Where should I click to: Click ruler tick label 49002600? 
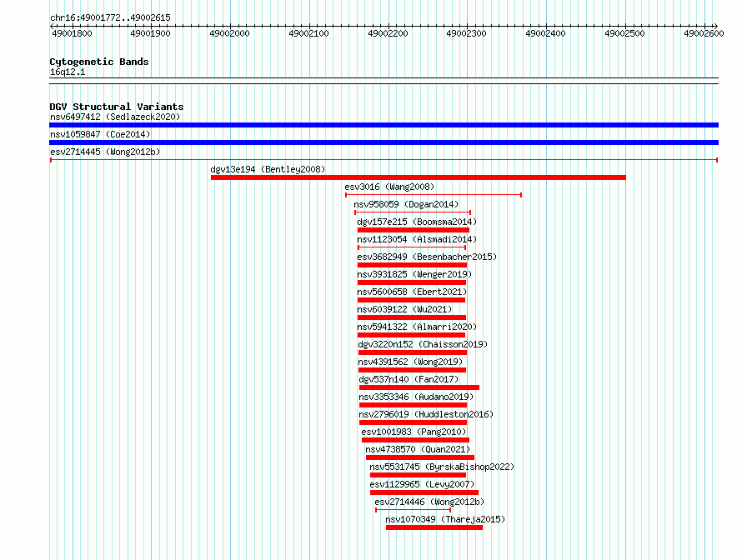pyautogui.click(x=704, y=33)
